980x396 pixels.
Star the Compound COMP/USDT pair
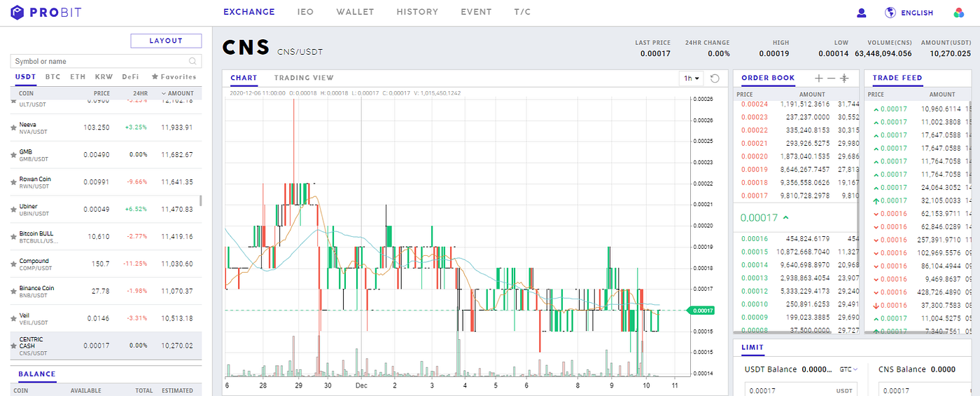pos(13,264)
